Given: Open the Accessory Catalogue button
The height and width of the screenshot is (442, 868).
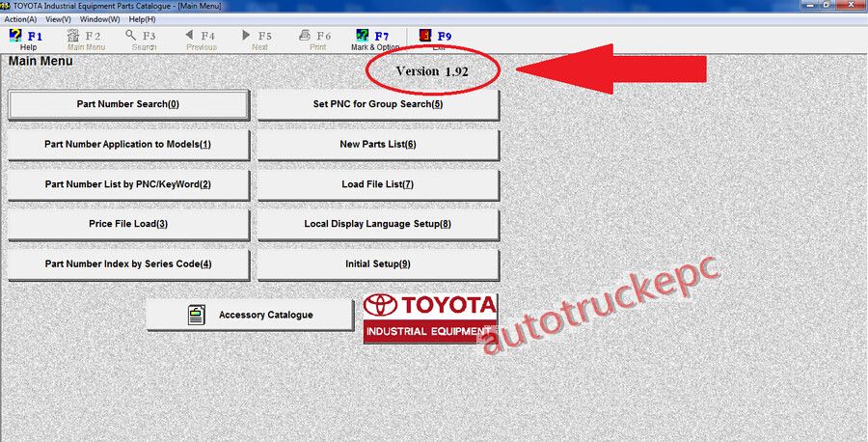Looking at the screenshot, I should click(x=250, y=315).
